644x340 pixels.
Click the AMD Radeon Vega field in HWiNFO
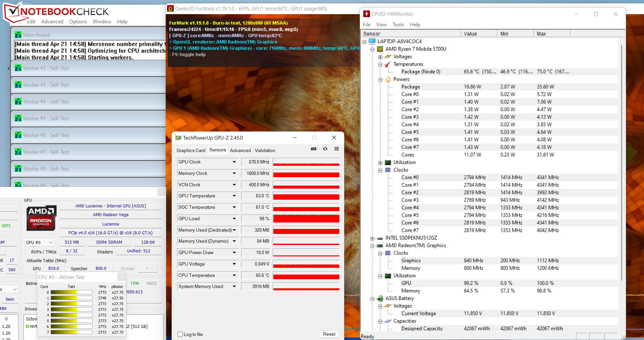point(111,215)
